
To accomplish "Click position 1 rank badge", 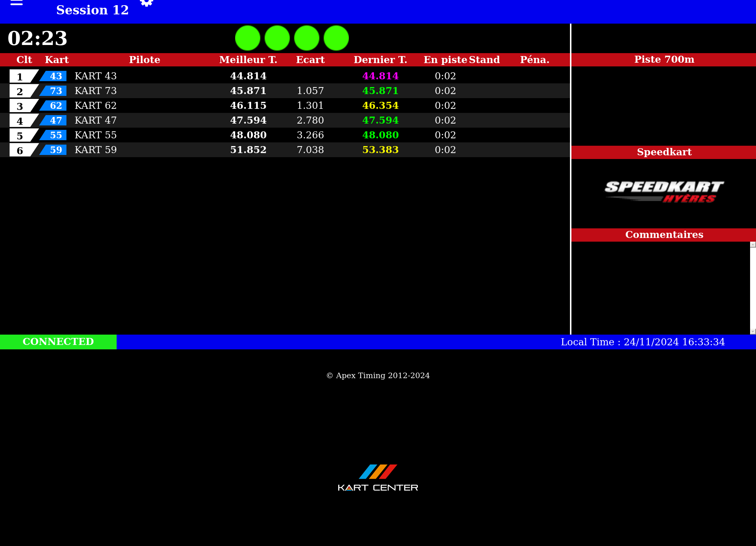I will point(20,76).
